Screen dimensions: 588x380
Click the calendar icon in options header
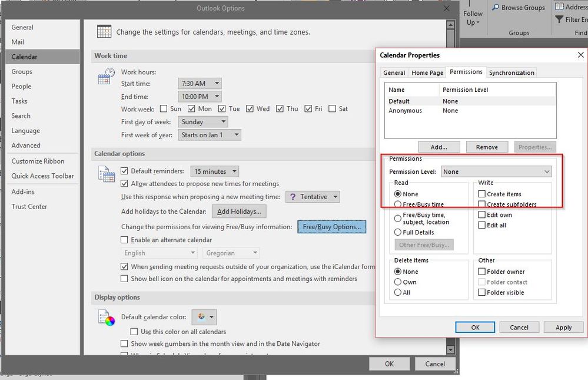coord(104,32)
